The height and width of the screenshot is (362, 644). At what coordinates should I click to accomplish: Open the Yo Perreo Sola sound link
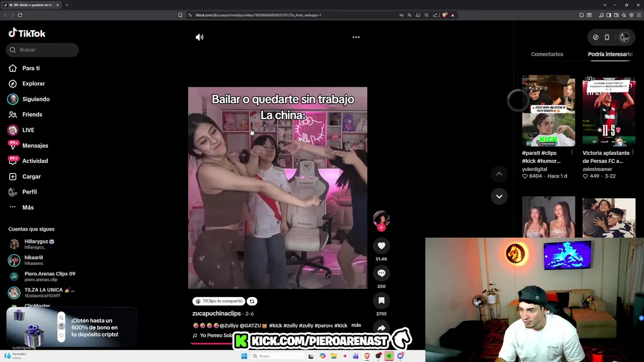(213, 335)
